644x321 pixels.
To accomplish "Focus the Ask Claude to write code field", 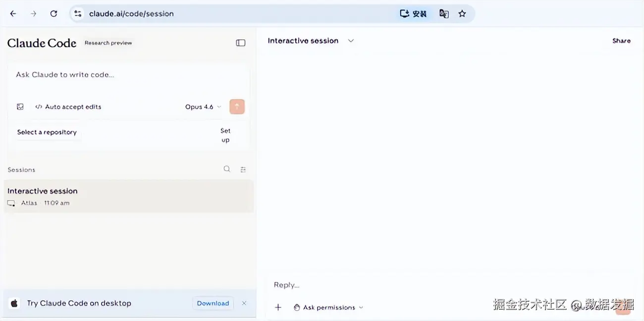I will click(128, 75).
